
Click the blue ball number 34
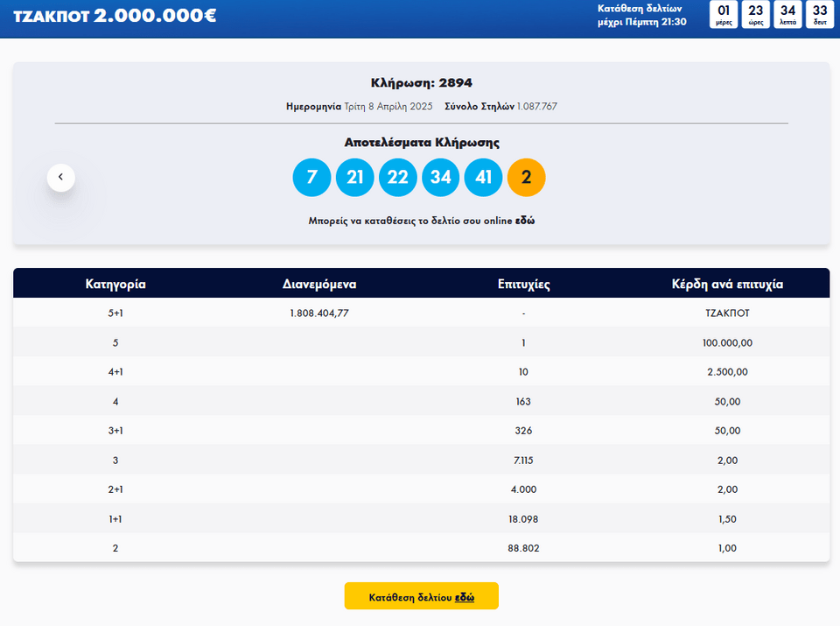point(440,178)
